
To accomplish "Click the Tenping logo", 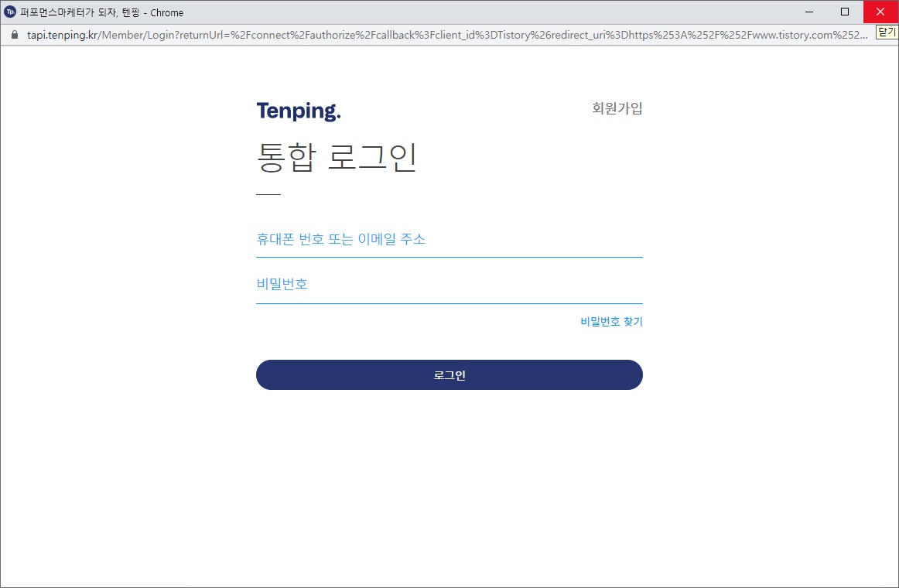I will click(298, 111).
